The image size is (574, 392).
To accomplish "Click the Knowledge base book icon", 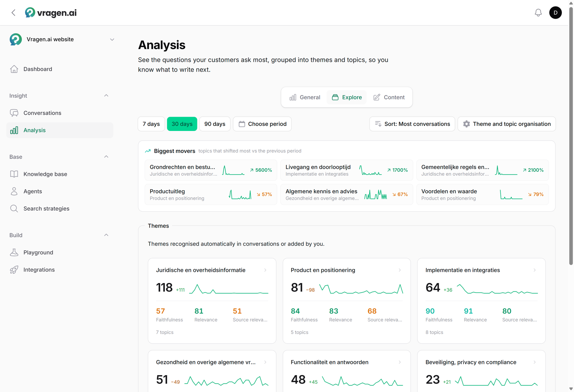I will tap(14, 174).
